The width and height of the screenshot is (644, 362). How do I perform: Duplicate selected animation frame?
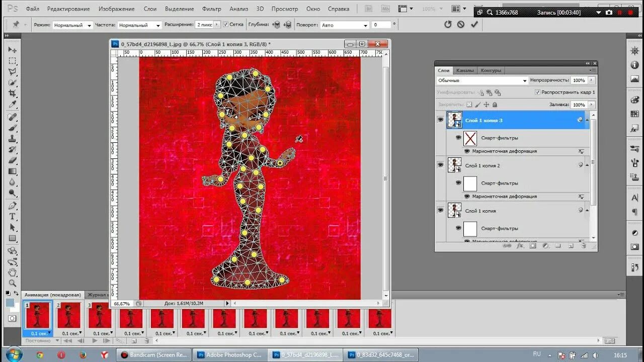(x=134, y=341)
